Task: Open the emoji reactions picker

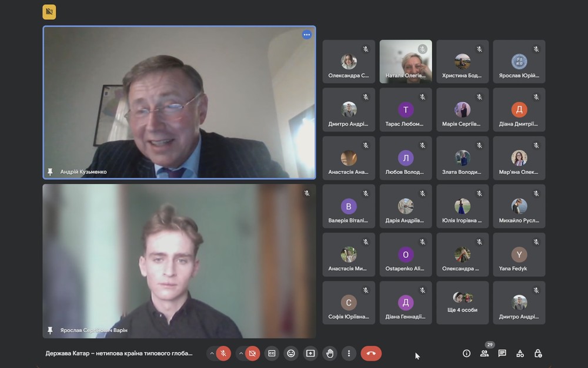Action: [290, 353]
